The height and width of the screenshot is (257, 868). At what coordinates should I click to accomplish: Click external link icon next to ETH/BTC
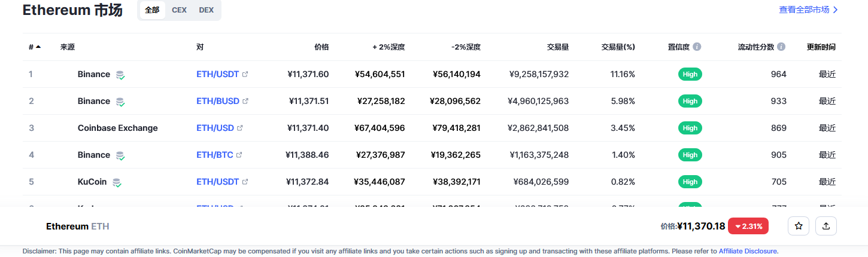pyautogui.click(x=239, y=155)
